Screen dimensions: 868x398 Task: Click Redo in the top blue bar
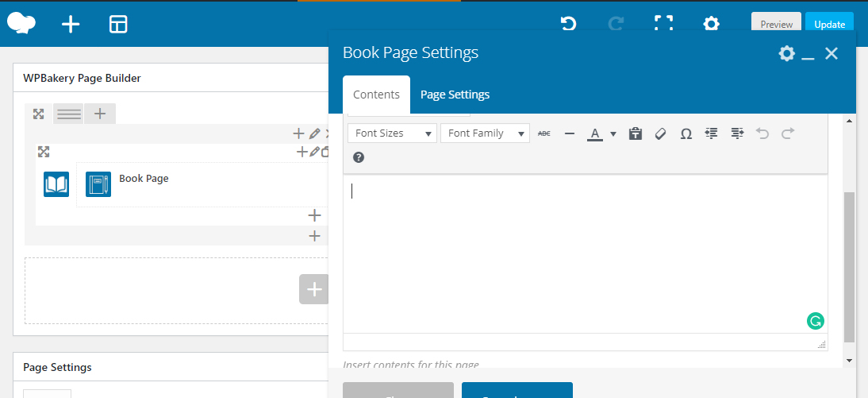pos(616,24)
